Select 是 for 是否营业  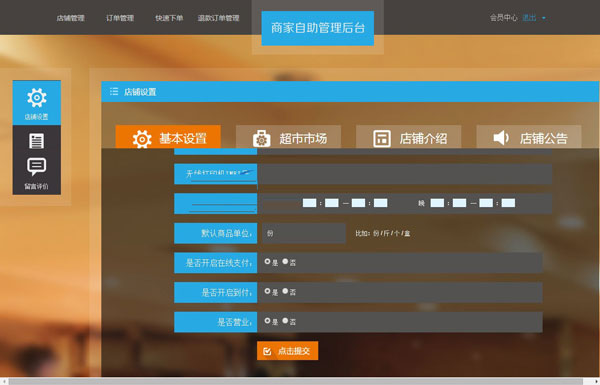[267, 321]
